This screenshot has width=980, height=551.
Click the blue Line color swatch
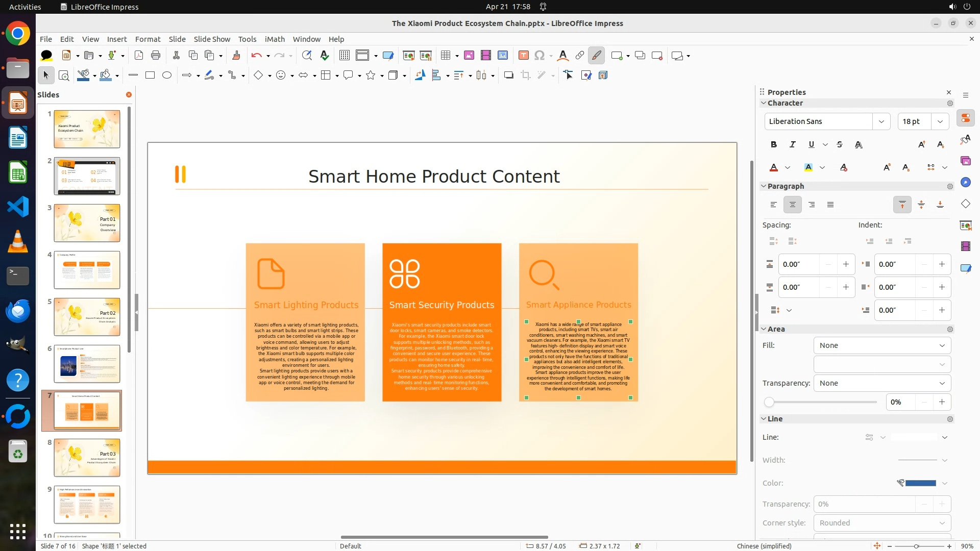point(920,483)
